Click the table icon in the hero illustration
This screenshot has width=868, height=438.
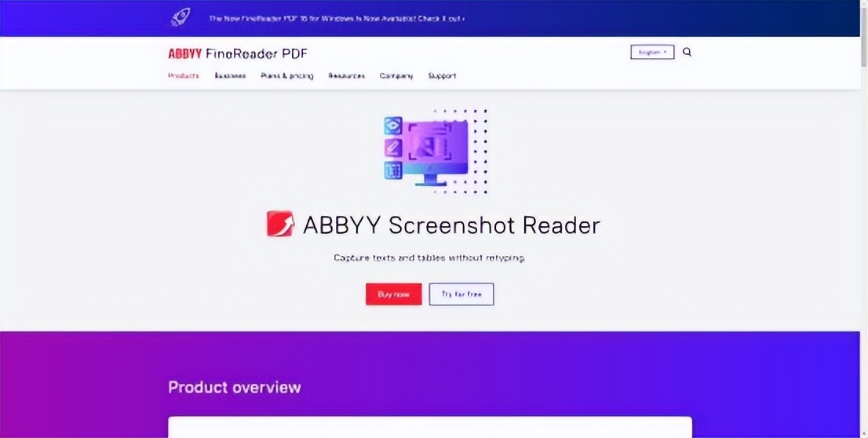coord(393,170)
